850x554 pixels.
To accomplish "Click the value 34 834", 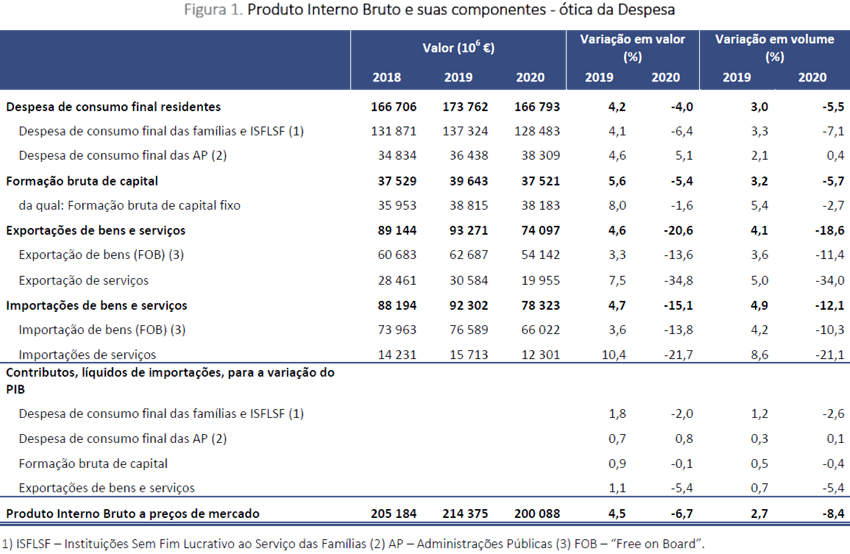I will tap(397, 156).
